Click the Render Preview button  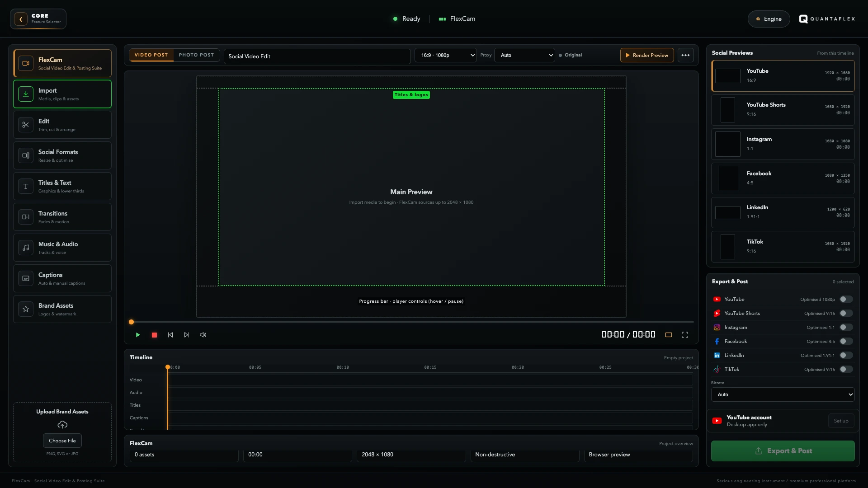click(x=647, y=55)
